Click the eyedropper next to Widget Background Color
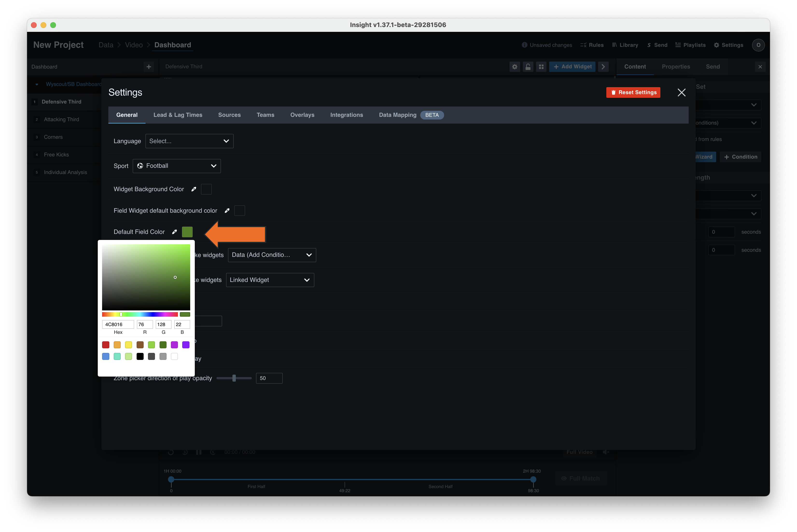Image resolution: width=797 pixels, height=532 pixels. [194, 189]
